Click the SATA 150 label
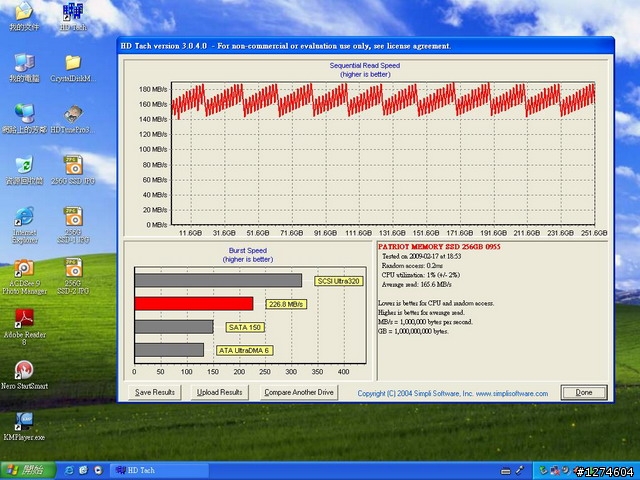 point(245,327)
